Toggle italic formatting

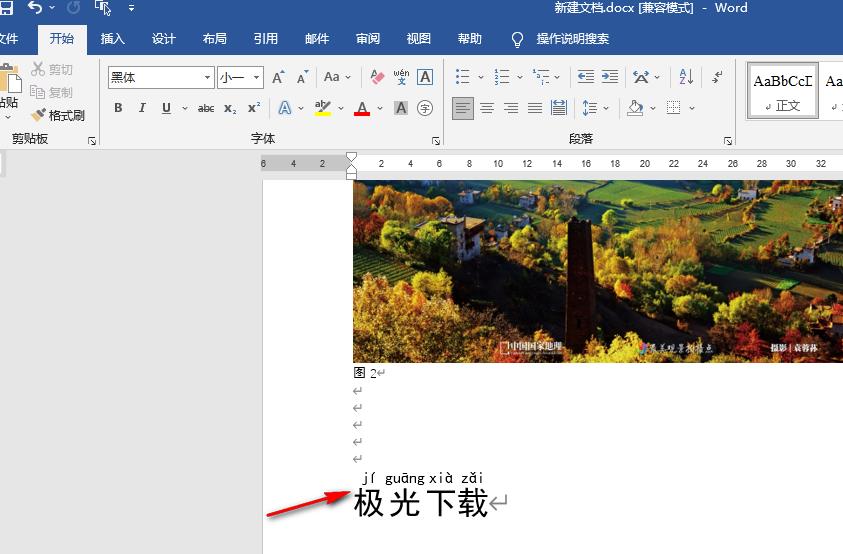pyautogui.click(x=142, y=108)
